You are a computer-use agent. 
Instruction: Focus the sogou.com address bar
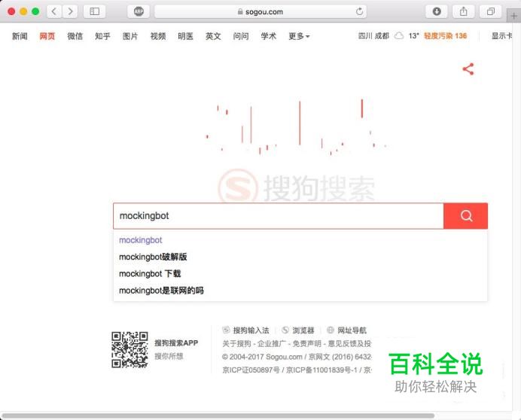tap(260, 11)
